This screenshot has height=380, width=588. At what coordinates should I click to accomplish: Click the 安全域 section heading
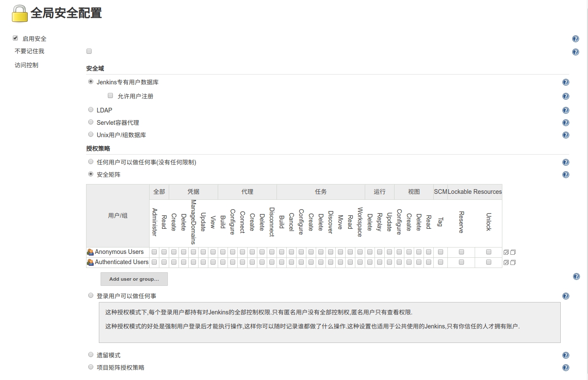[95, 69]
